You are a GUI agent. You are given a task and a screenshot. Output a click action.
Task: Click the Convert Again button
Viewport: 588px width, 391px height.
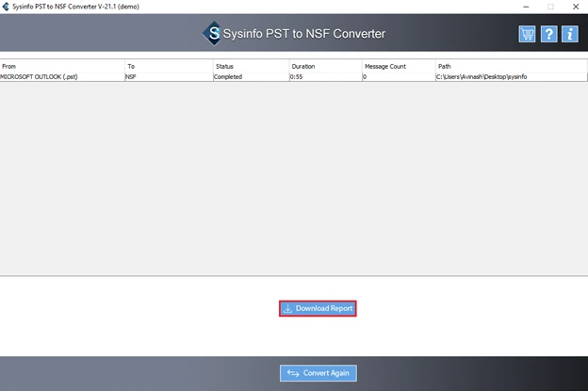(x=318, y=373)
